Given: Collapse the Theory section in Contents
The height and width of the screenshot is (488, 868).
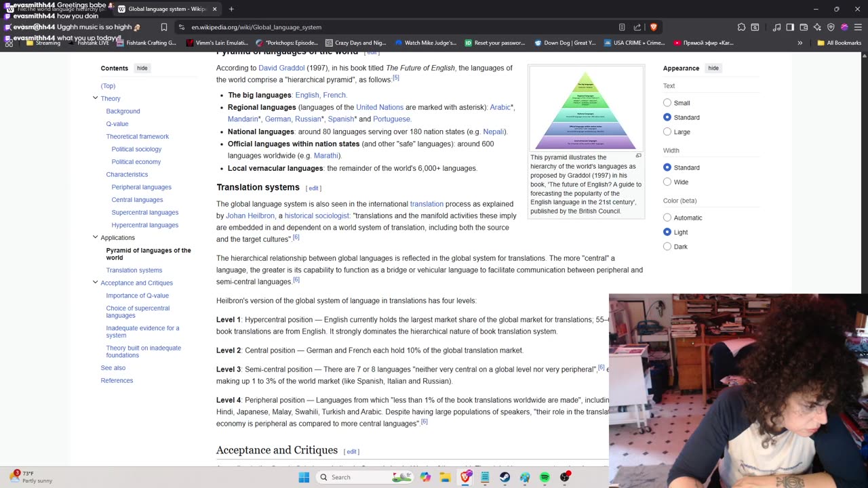Looking at the screenshot, I should 95,98.
